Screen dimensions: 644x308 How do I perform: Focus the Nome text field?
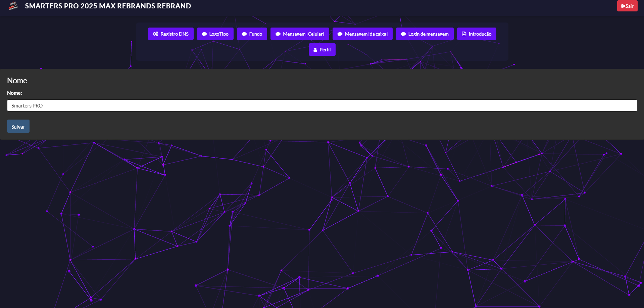[x=322, y=105]
